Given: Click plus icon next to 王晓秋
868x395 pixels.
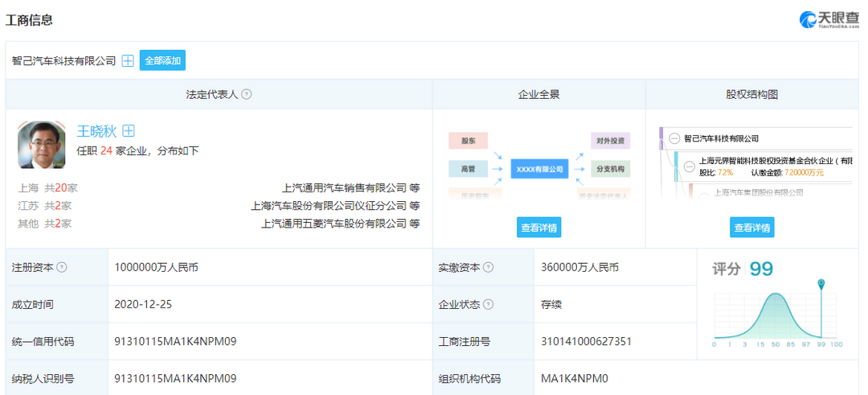Looking at the screenshot, I should [129, 131].
